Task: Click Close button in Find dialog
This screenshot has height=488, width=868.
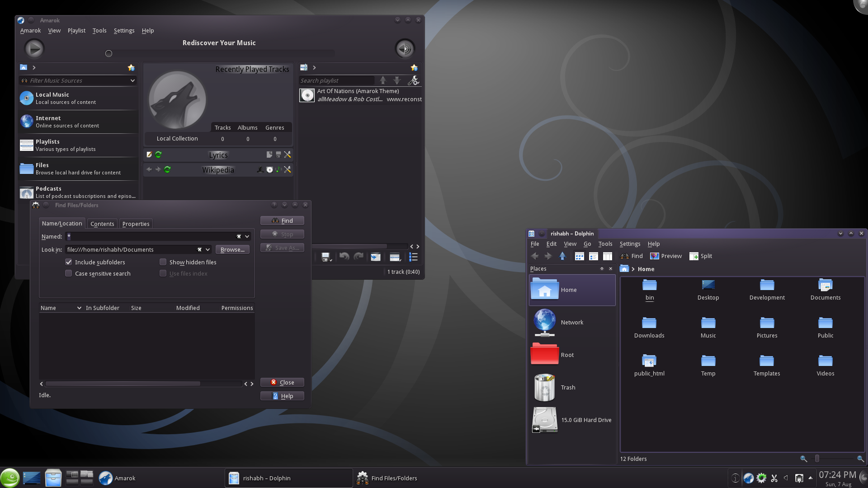Action: coord(282,383)
